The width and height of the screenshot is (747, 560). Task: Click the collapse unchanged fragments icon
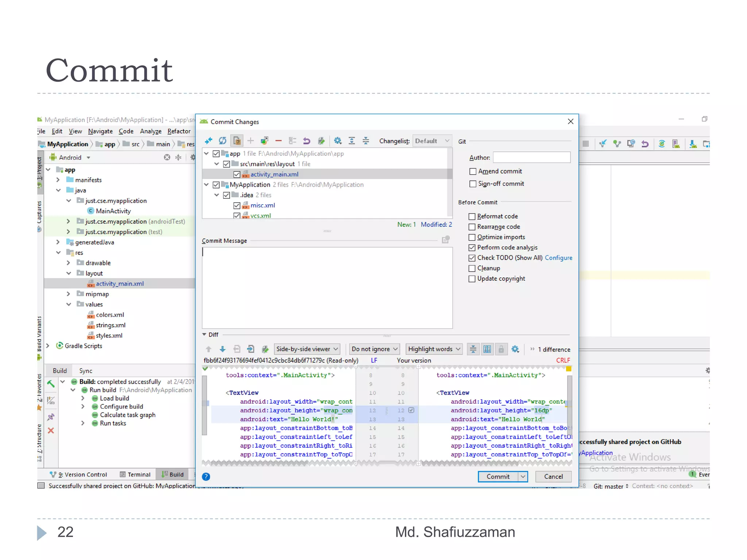click(473, 349)
